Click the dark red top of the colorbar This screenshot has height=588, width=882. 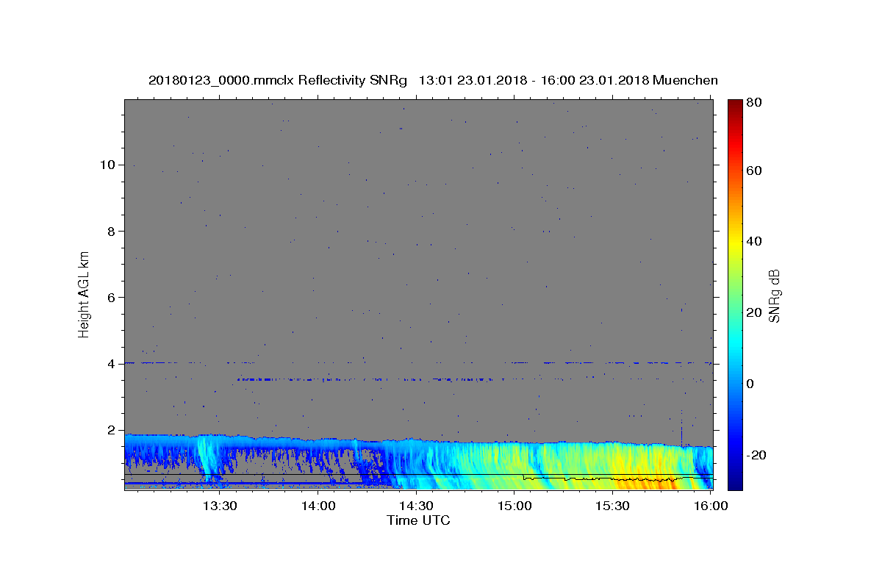pyautogui.click(x=735, y=105)
